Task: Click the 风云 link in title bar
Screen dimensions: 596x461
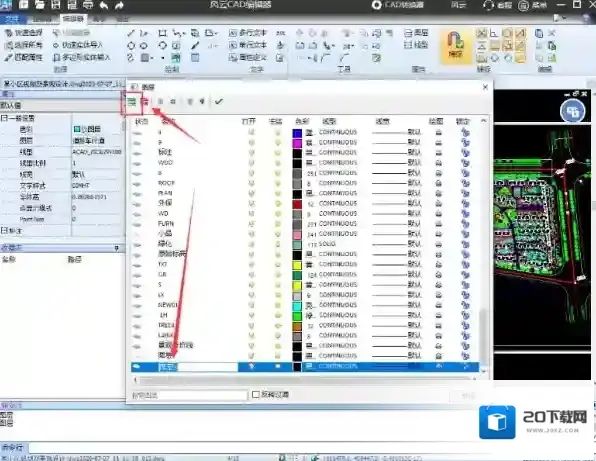Action: tap(458, 5)
